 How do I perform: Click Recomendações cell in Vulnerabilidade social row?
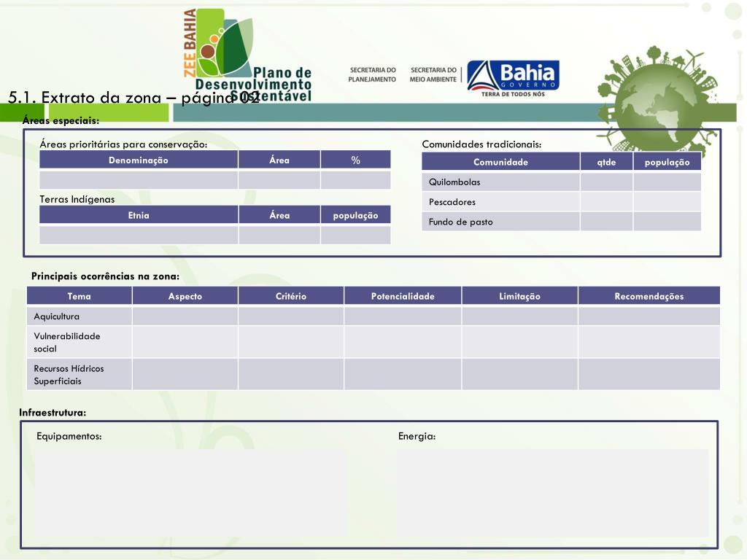pos(649,342)
